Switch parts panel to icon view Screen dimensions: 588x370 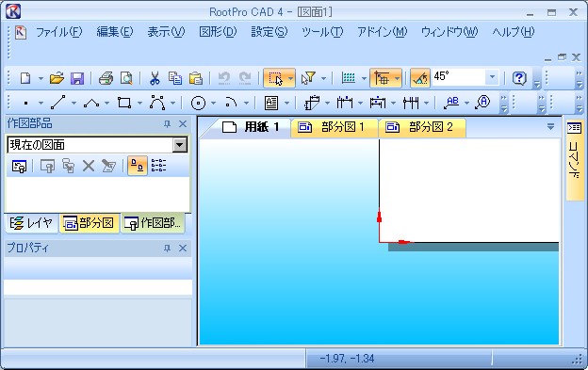tap(138, 166)
